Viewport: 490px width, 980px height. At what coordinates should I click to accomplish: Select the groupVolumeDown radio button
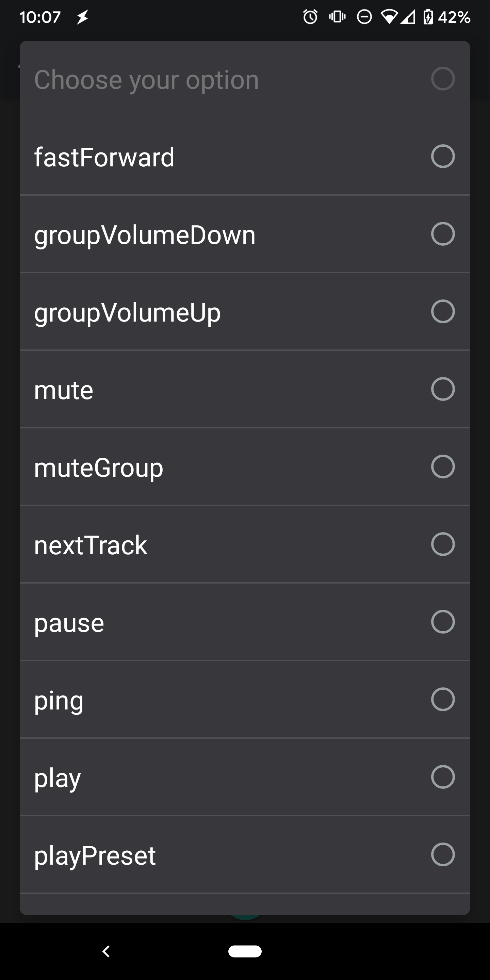(442, 233)
